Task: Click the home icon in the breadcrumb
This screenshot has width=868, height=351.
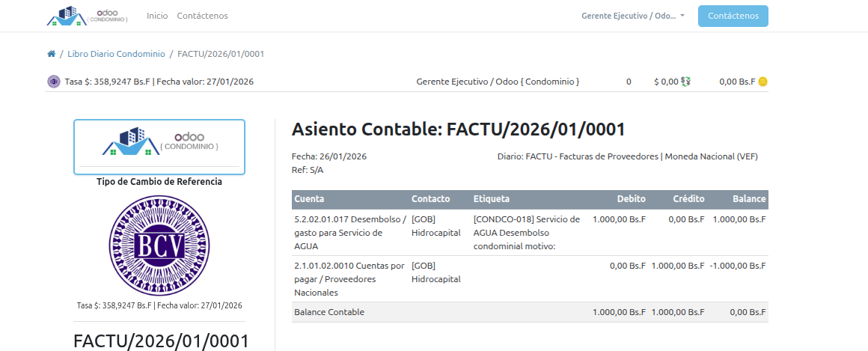Action: pyautogui.click(x=51, y=54)
